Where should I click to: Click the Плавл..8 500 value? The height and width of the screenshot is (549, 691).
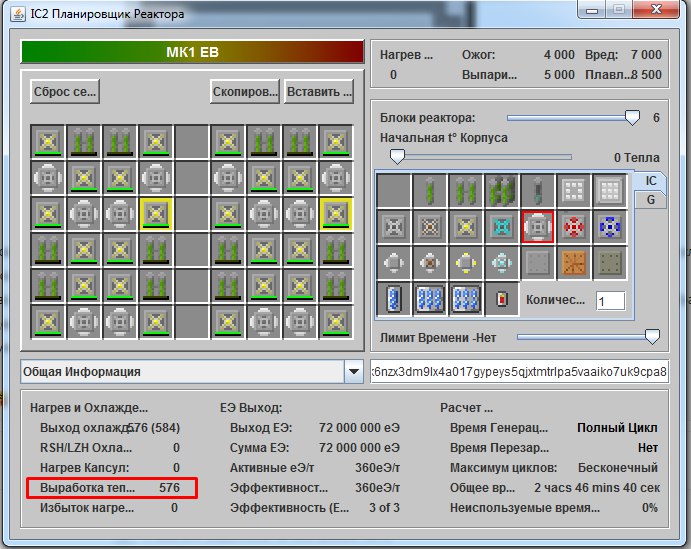[x=646, y=74]
